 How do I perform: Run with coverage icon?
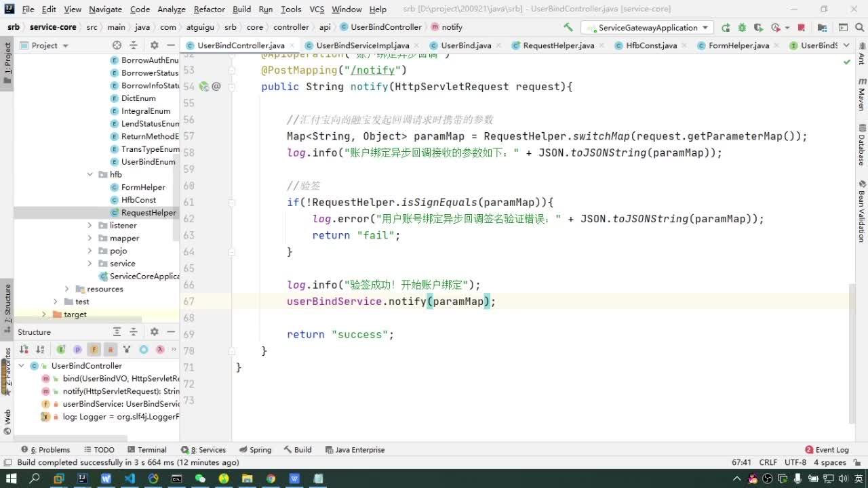758,27
